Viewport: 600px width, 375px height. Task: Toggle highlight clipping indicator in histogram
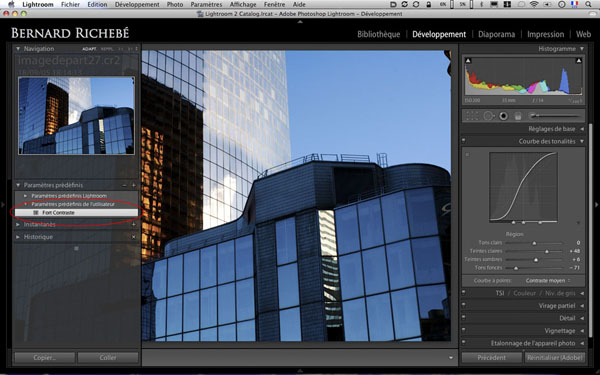579,60
